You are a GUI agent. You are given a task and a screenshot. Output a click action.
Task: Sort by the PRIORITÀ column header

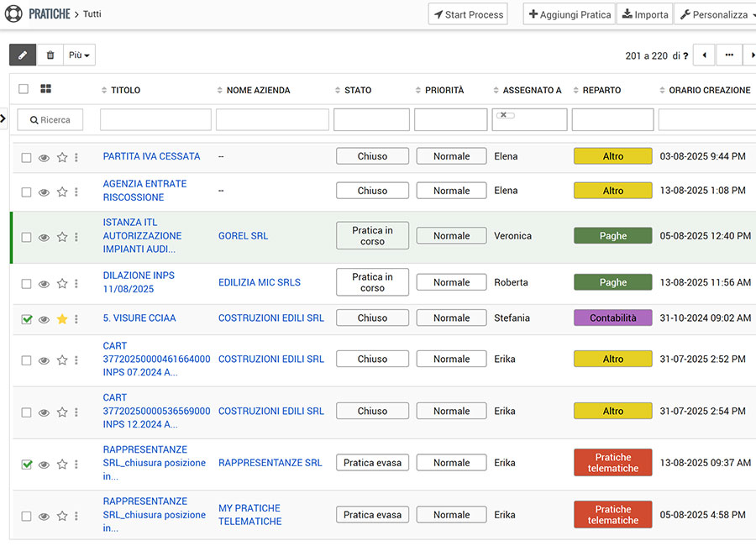point(444,90)
